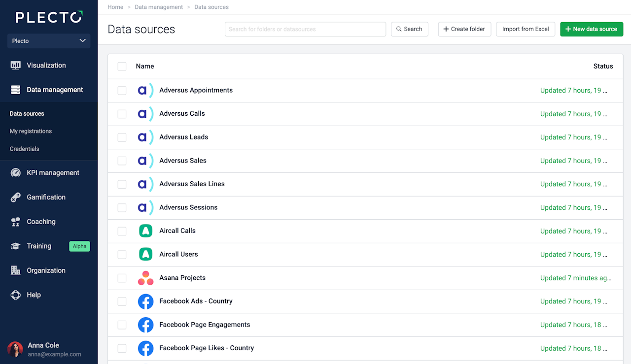
Task: Check the Adversus Sales row checkbox
Action: (x=122, y=161)
